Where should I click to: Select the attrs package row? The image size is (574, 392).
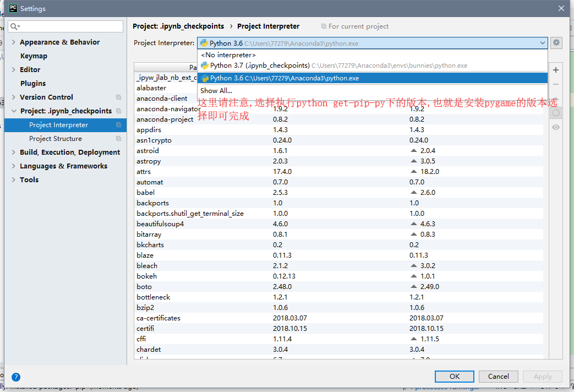[338, 171]
